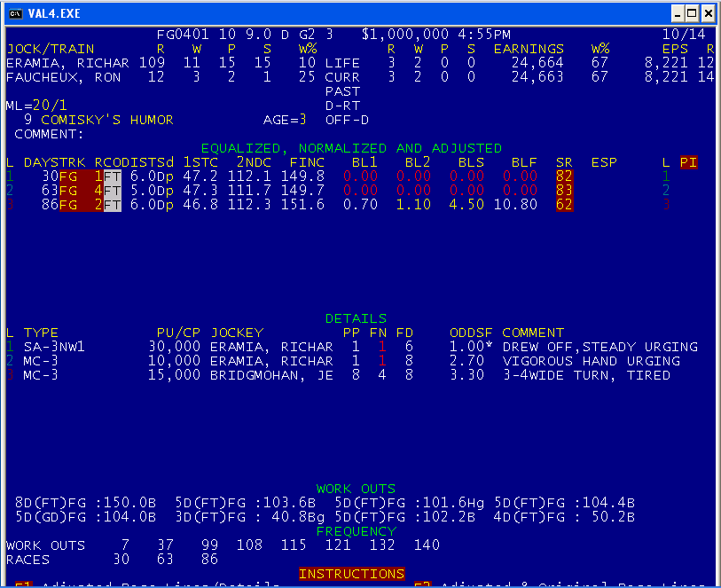Select workout 3D(FT)FG : 40.8Bg
The height and width of the screenshot is (588, 721).
(x=250, y=517)
